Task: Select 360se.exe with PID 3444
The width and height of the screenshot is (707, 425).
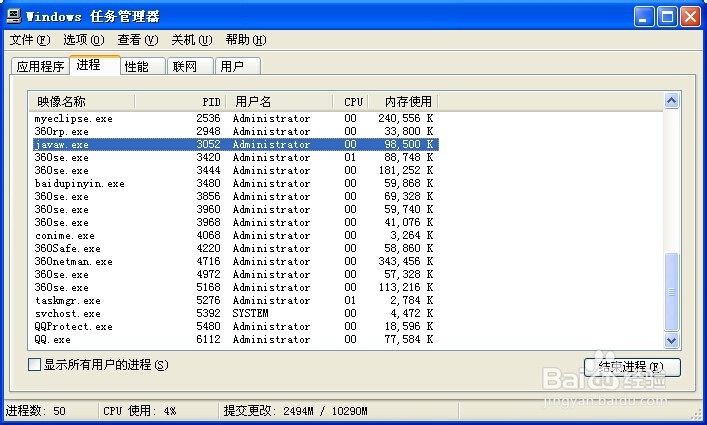Action: point(234,170)
